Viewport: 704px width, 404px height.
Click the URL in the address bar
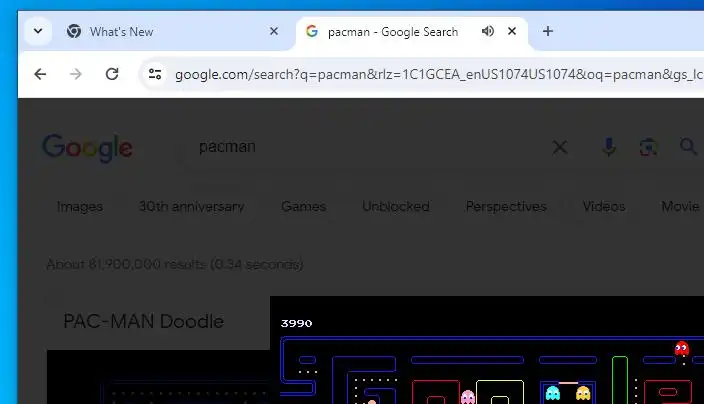tap(439, 75)
